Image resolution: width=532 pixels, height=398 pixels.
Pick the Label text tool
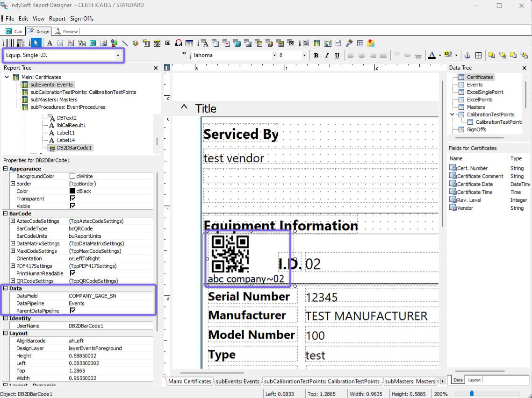pos(49,43)
